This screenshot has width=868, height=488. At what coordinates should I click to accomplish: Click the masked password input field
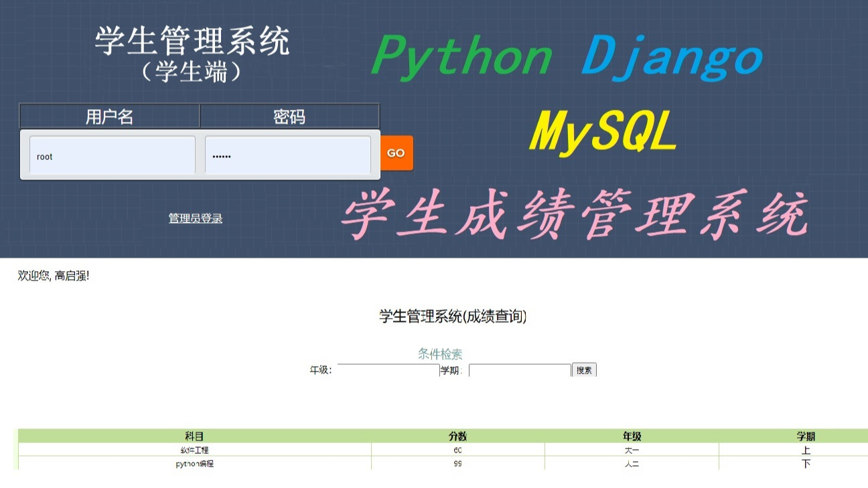pos(288,155)
